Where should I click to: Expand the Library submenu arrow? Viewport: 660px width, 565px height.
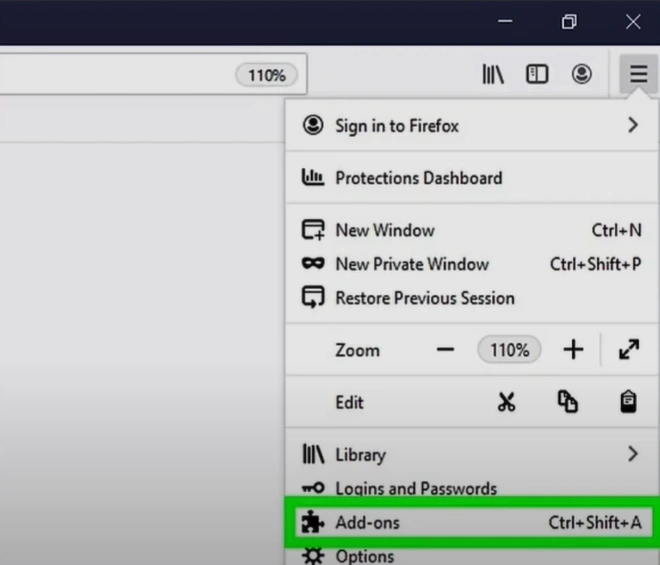[633, 454]
